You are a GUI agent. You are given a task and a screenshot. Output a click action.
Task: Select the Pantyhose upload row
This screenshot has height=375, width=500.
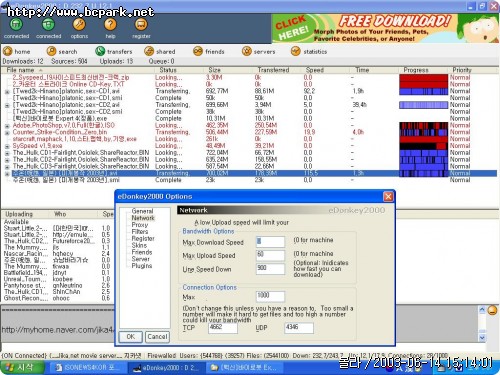pyautogui.click(x=58, y=285)
